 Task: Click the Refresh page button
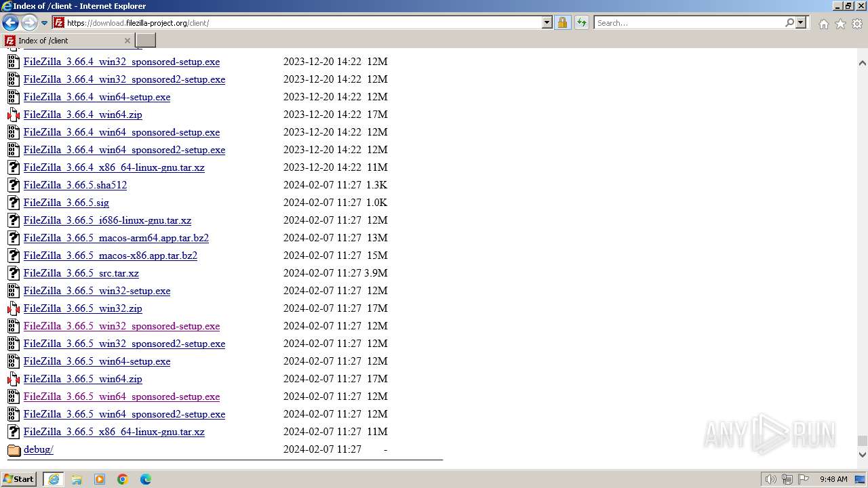coord(582,22)
